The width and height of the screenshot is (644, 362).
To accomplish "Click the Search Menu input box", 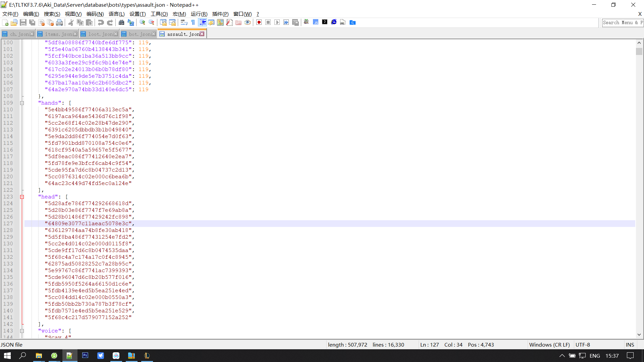I will pos(622,22).
